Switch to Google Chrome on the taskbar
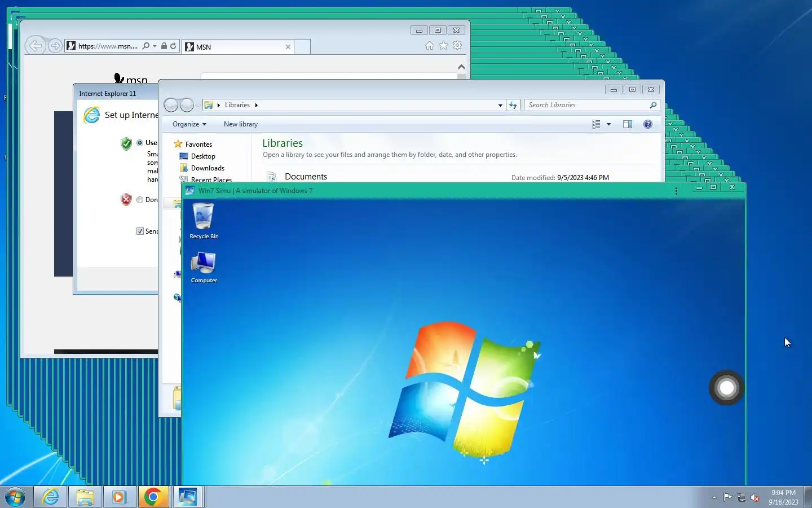This screenshot has width=812, height=508. point(153,497)
